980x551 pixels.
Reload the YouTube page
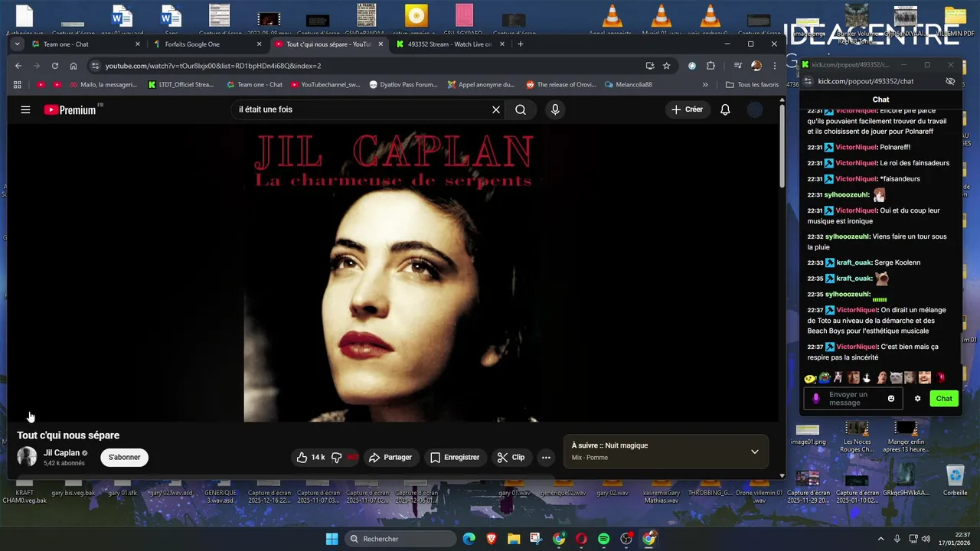click(54, 66)
